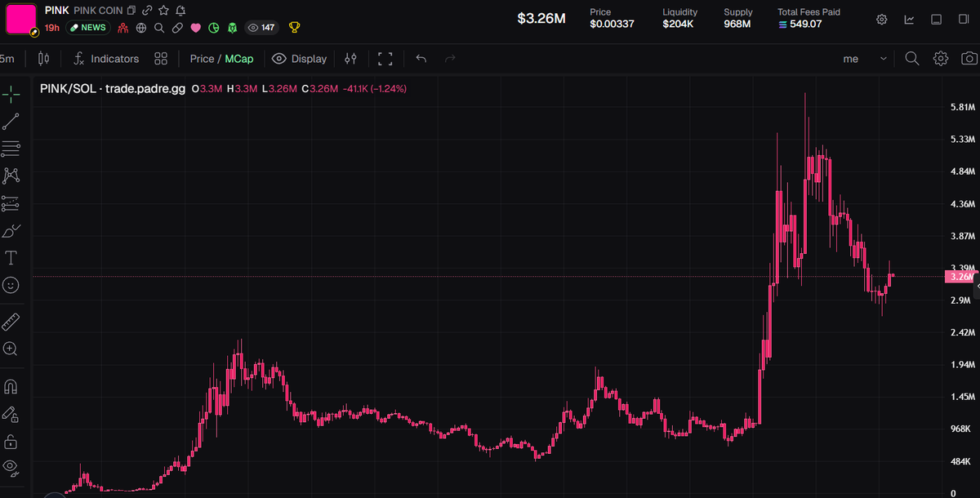The height and width of the screenshot is (498, 980).
Task: Click the green NEWS badge
Action: (x=88, y=28)
